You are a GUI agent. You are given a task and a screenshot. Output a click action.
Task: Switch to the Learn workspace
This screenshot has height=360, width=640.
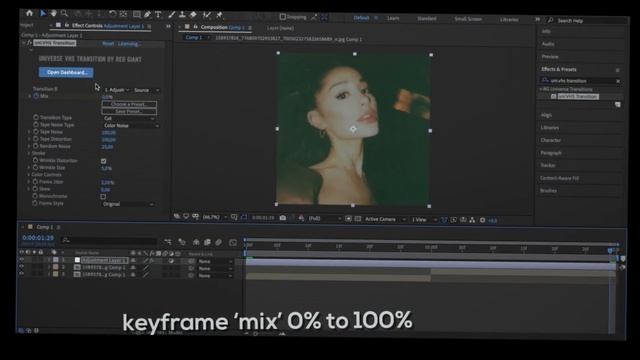tap(393, 18)
